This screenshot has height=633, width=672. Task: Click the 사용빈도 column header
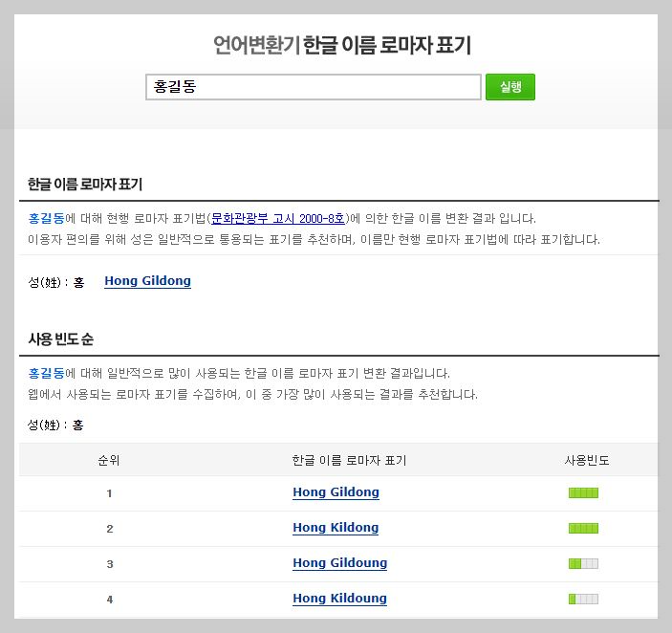586,460
